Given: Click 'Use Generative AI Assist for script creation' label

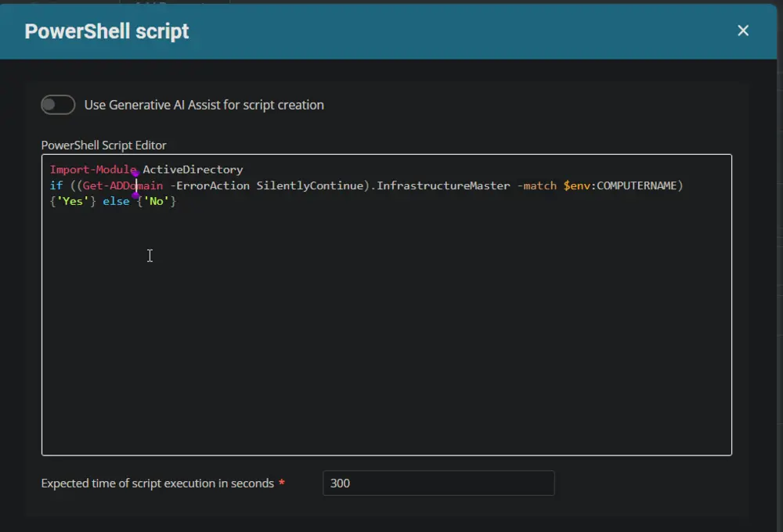Looking at the screenshot, I should click(x=204, y=105).
